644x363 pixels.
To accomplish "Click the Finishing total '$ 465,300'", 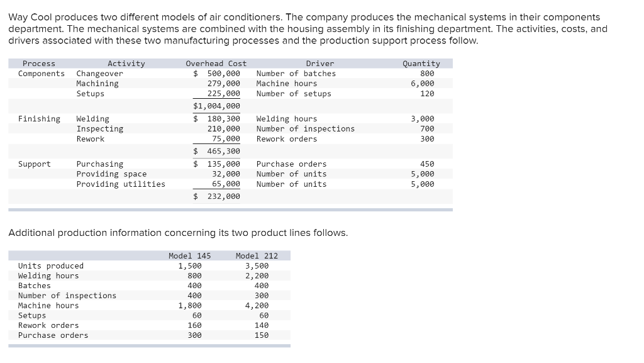I will click(216, 151).
